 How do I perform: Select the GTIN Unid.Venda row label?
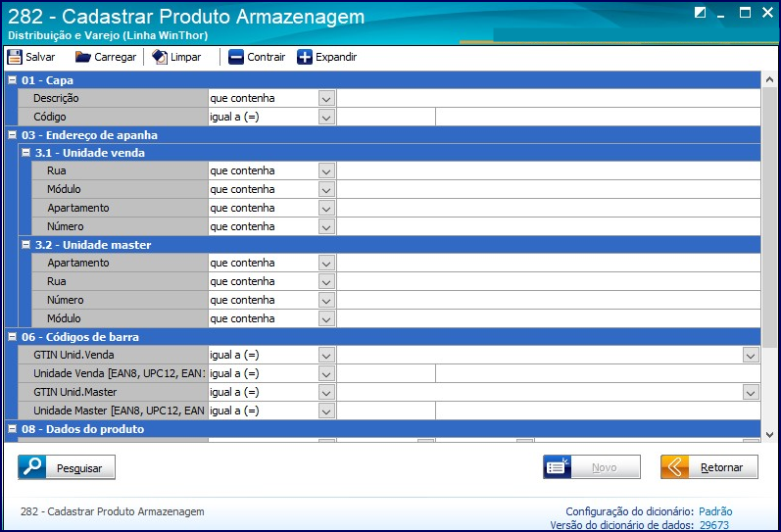(x=73, y=356)
